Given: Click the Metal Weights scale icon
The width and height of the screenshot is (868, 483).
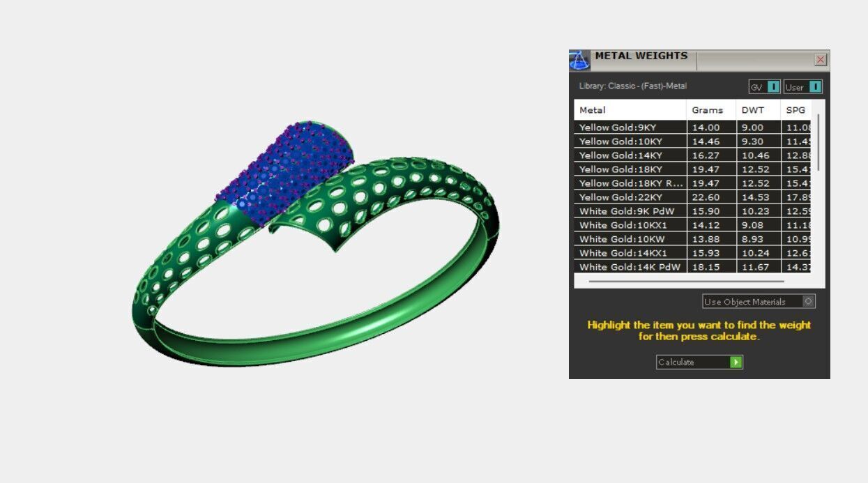Looking at the screenshot, I should pyautogui.click(x=579, y=60).
